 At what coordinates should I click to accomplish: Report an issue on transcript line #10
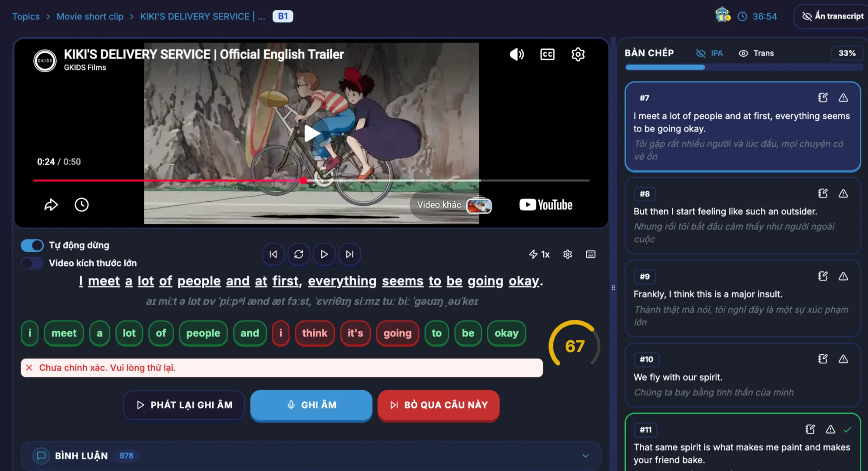pyautogui.click(x=843, y=359)
